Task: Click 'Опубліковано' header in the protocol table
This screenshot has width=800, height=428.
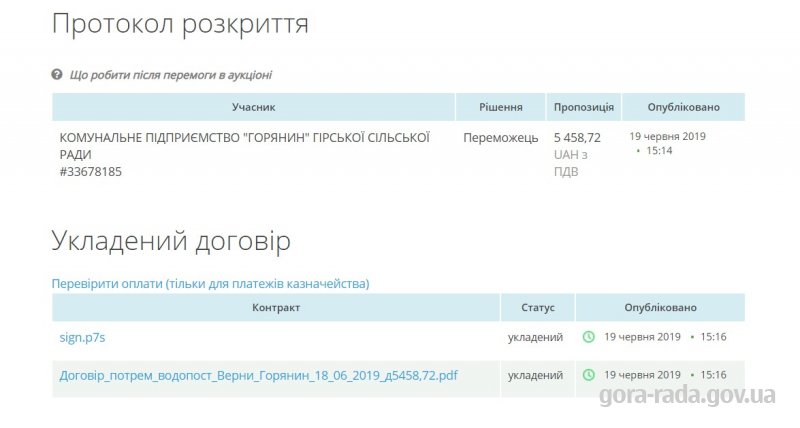Action: pyautogui.click(x=684, y=107)
